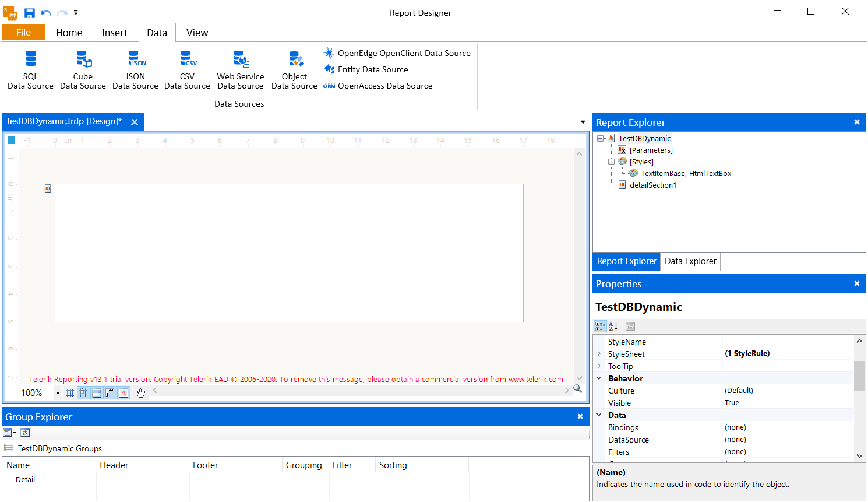The image size is (868, 502).
Task: Close the Properties panel
Action: click(x=857, y=283)
